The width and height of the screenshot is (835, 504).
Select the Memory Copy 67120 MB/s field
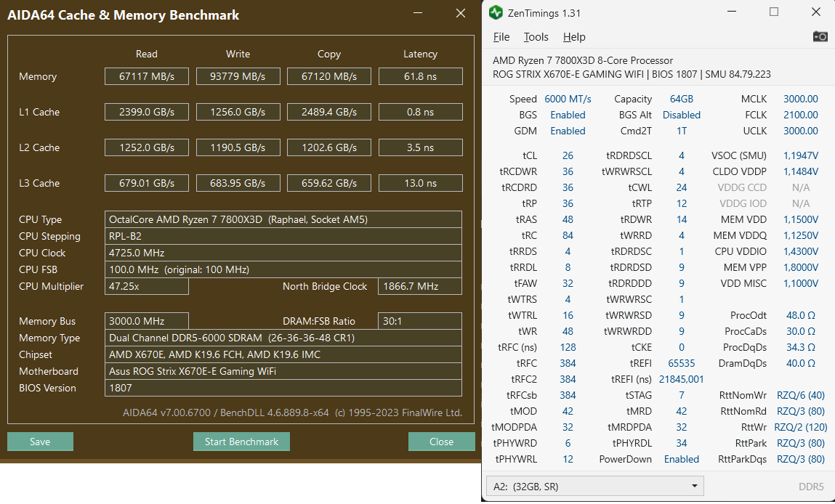point(329,76)
